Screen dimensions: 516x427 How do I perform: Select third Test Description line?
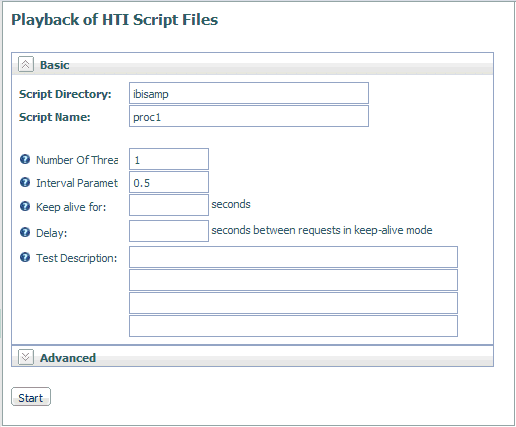[x=293, y=303]
